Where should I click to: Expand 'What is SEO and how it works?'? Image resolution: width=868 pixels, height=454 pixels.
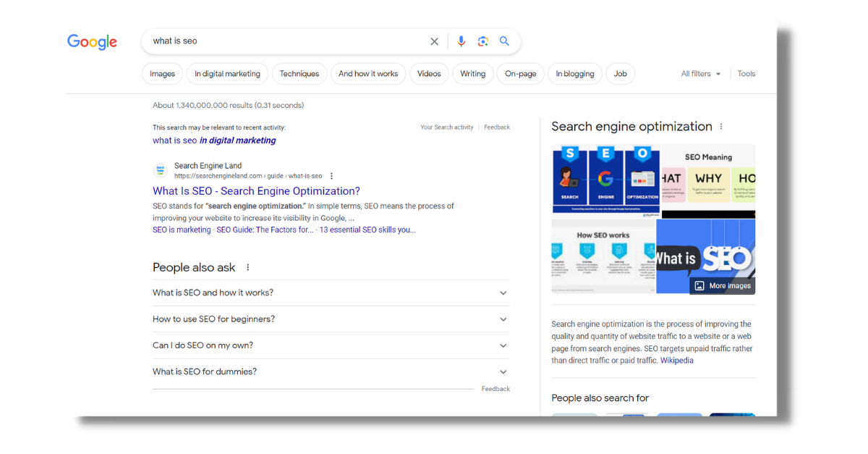click(x=503, y=293)
